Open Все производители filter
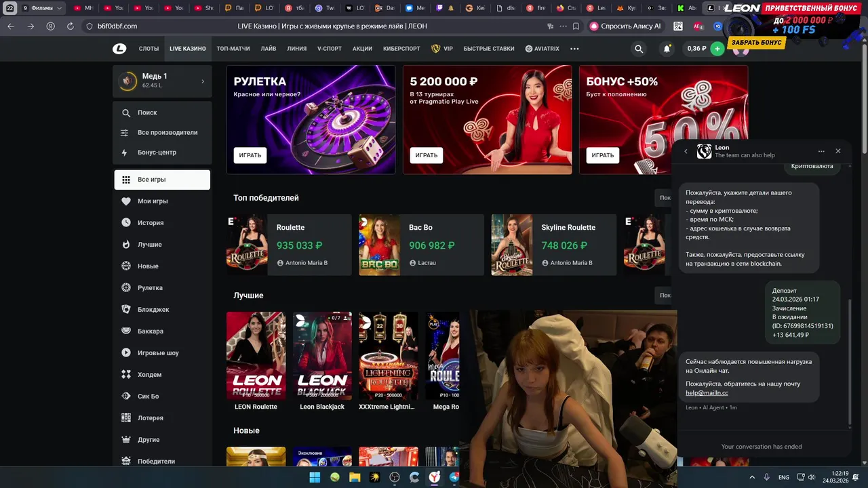 (162, 133)
